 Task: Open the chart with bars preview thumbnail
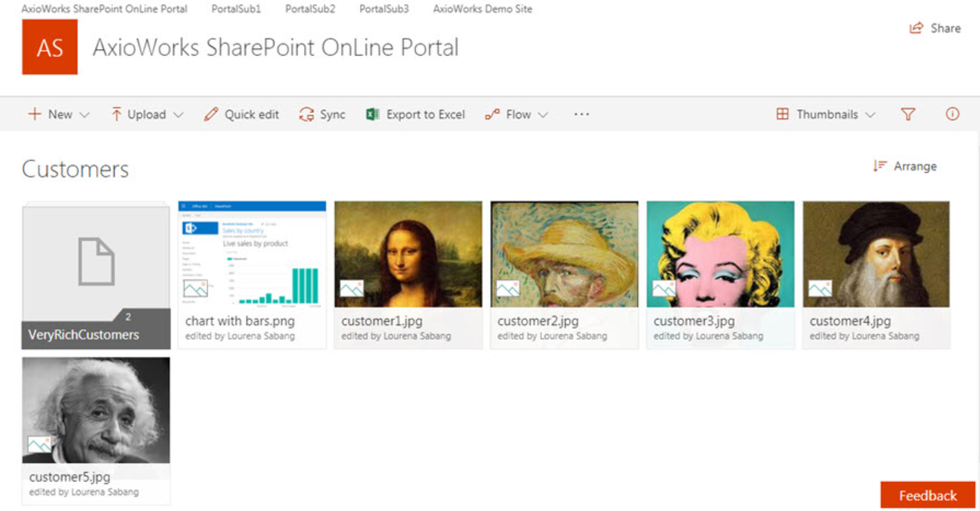pyautogui.click(x=252, y=254)
